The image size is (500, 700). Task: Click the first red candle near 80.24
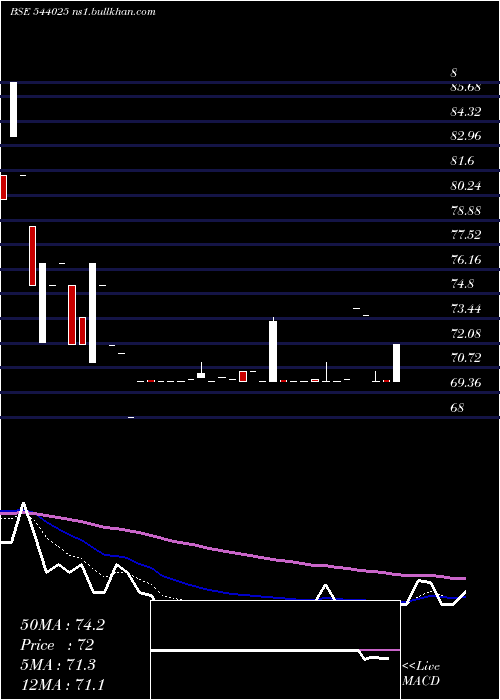(x=3, y=188)
